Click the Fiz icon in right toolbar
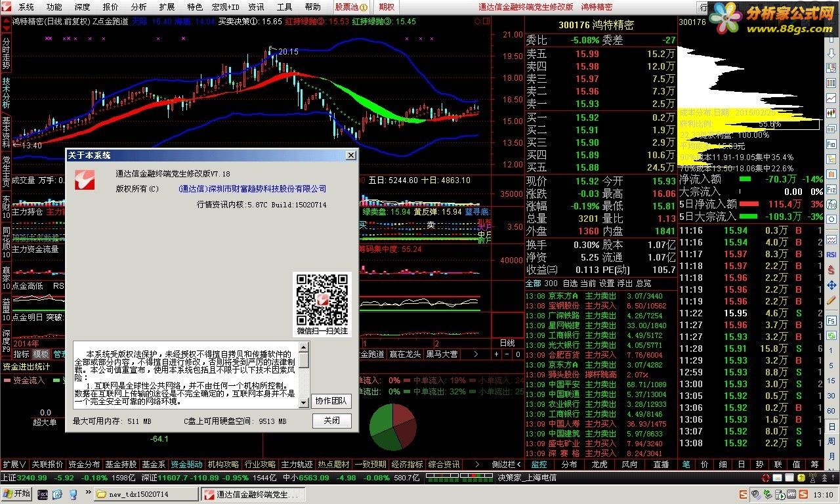Screen dimensions: 840x504 click(x=831, y=189)
